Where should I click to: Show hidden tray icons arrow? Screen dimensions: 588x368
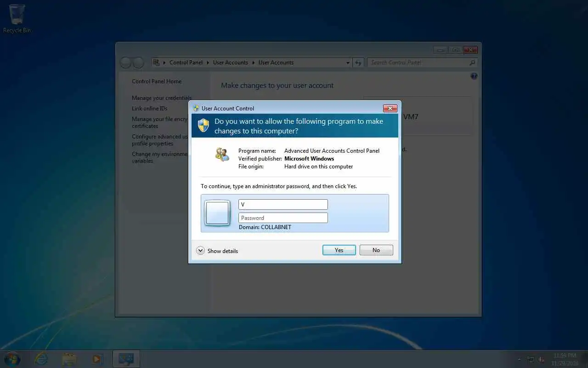point(520,359)
